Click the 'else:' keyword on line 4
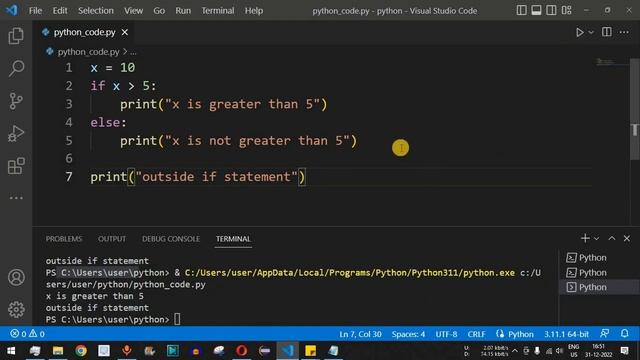640x360 pixels. [x=109, y=122]
